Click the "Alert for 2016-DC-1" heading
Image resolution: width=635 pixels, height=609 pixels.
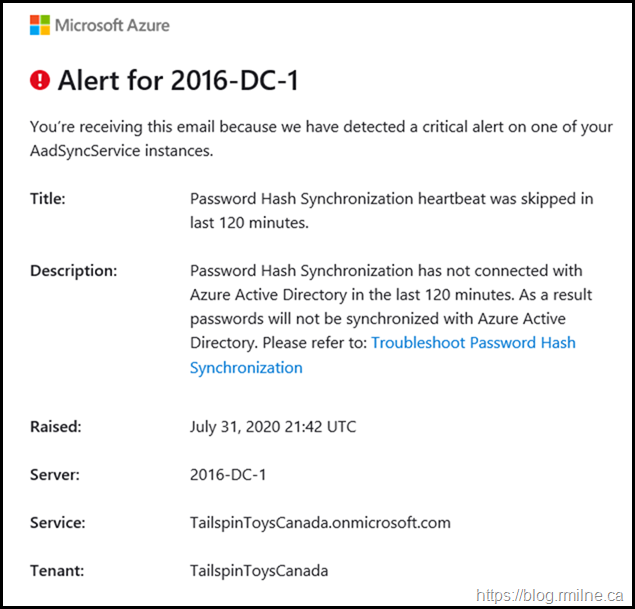tap(180, 80)
